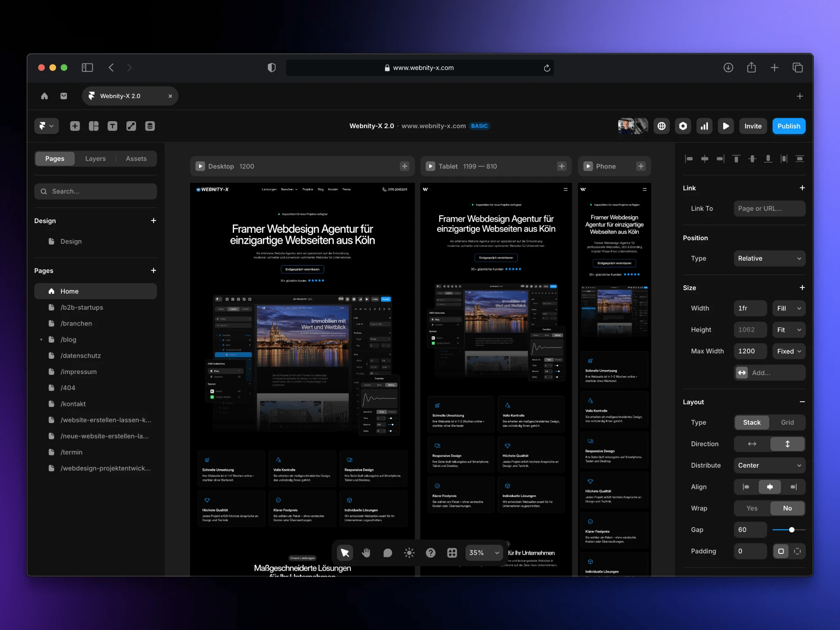Screen dimensions: 840x630
Task: Close the Webnity-X 2.0 tab
Action: click(170, 96)
